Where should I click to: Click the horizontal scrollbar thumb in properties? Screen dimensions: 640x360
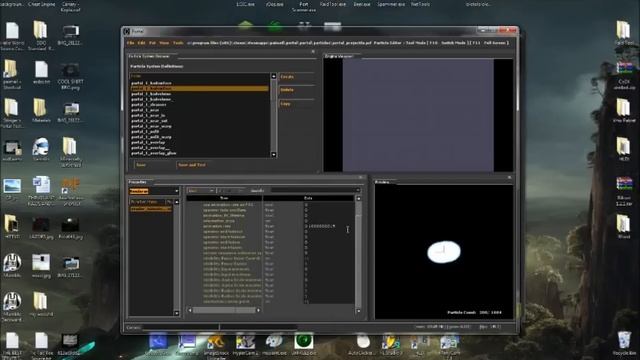pos(224,310)
